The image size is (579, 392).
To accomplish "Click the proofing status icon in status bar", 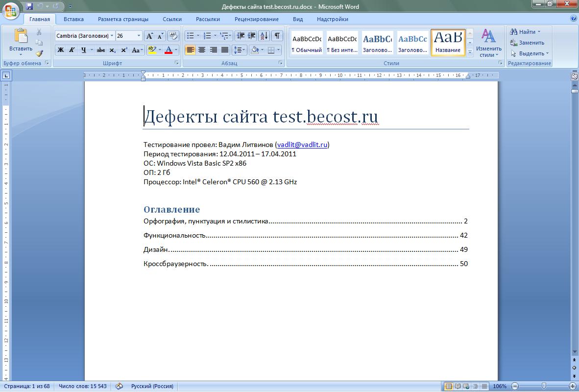I will 119,386.
